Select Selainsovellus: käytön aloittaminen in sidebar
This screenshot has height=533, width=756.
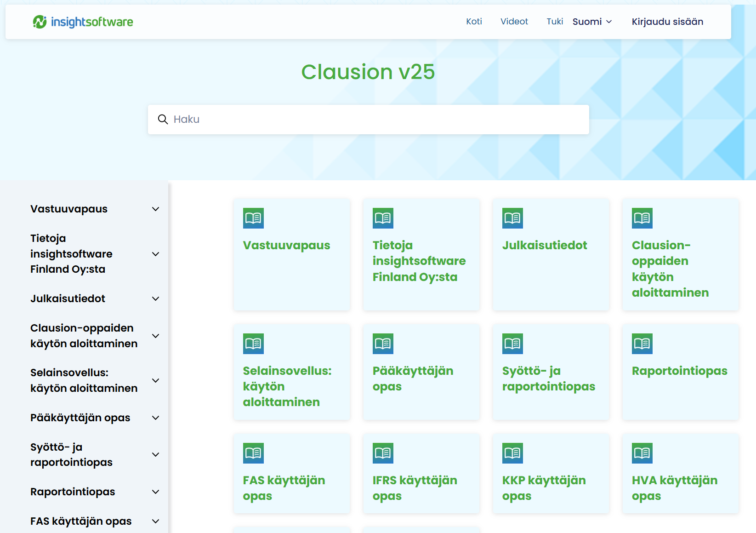84,381
